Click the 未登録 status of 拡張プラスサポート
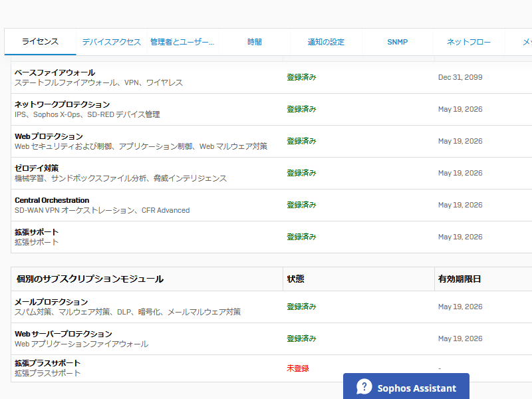 tap(298, 368)
